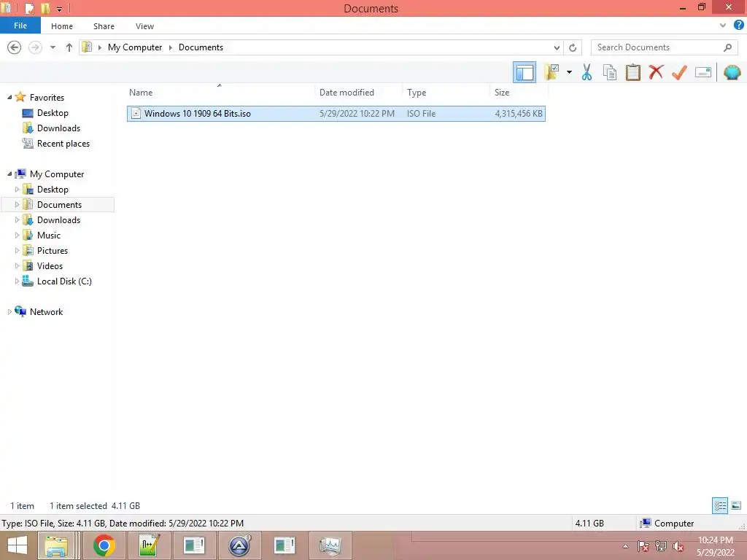Open Downloads under Favorites
The image size is (747, 560).
coord(58,128)
